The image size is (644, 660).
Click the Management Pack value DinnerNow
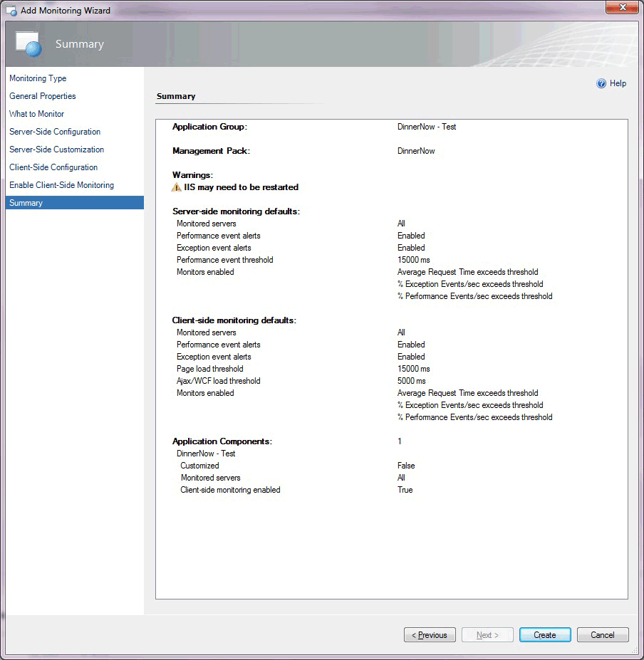415,151
